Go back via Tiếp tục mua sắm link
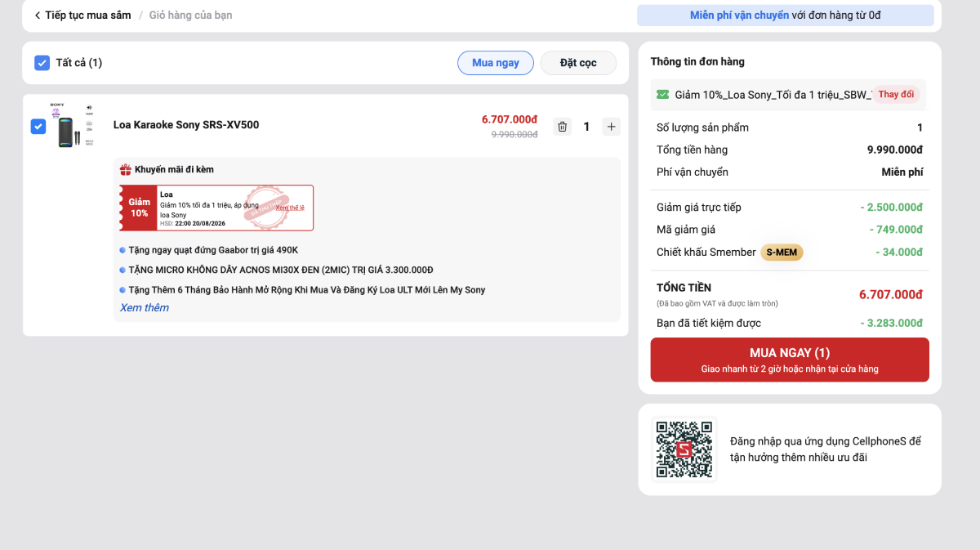 point(88,16)
